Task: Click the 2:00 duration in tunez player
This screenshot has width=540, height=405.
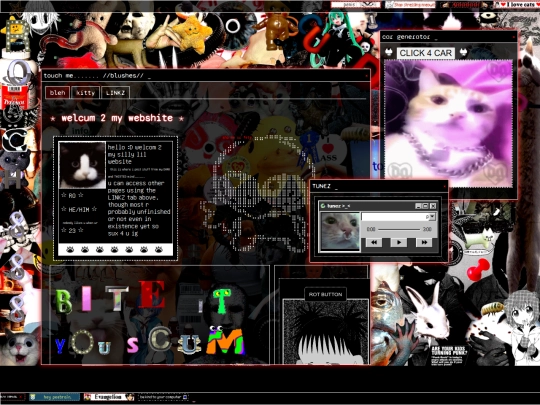Action: tap(427, 229)
